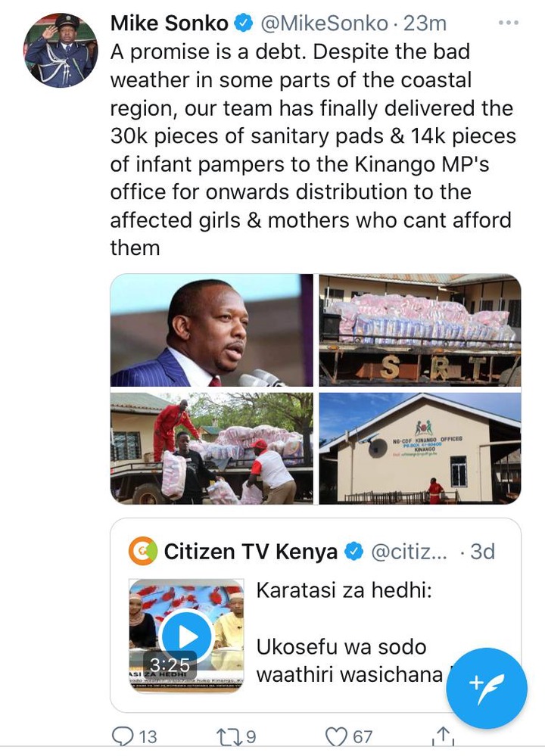Image resolution: width=545 pixels, height=756 pixels.
Task: Open the Mike Sonko name link
Action: click(170, 23)
